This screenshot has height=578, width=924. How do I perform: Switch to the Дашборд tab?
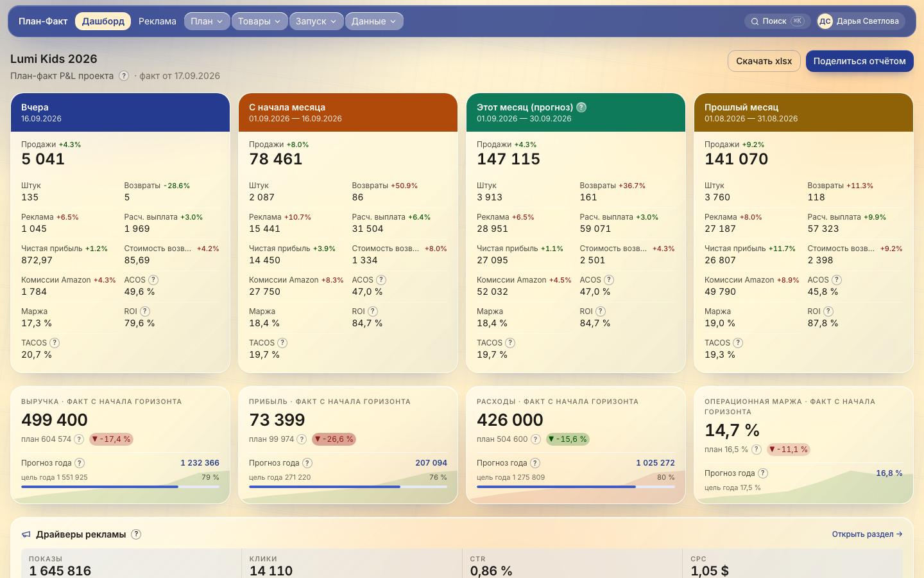[103, 21]
